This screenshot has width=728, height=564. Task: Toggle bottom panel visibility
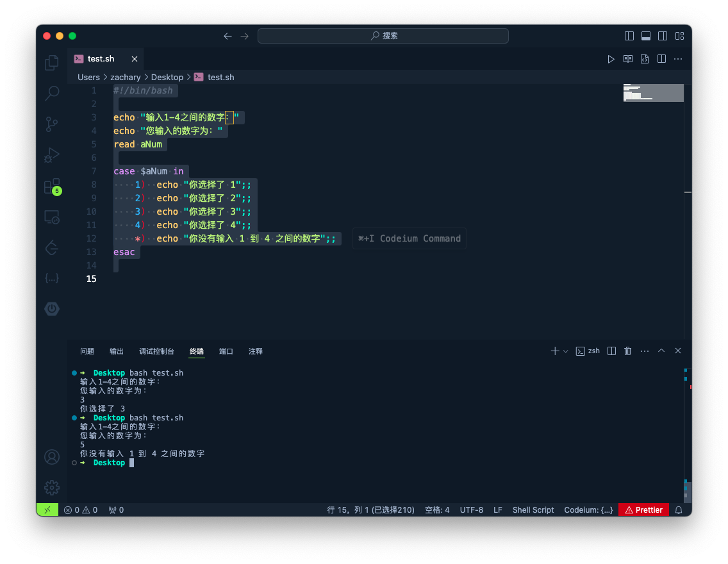[x=646, y=36]
